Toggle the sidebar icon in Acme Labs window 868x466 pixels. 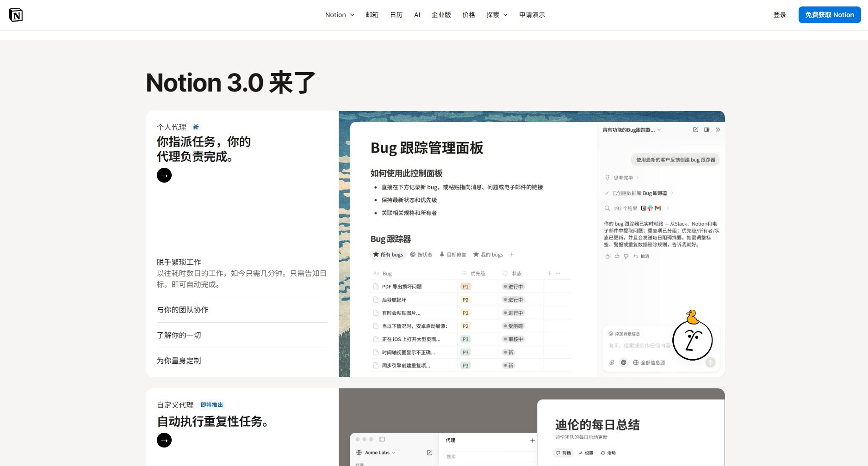382,439
